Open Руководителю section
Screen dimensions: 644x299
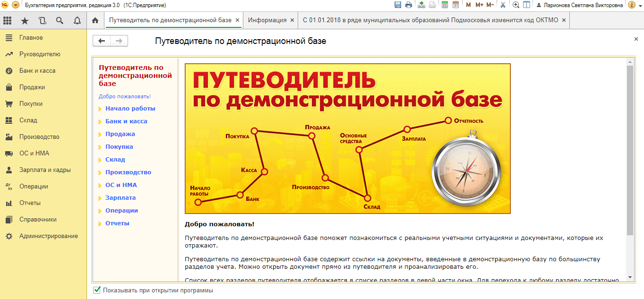(x=40, y=54)
